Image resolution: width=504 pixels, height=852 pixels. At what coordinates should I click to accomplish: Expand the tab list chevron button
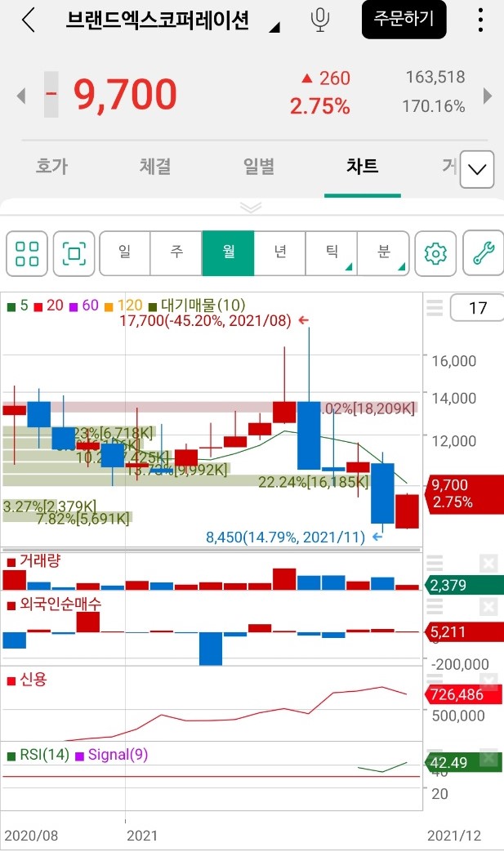click(x=477, y=170)
